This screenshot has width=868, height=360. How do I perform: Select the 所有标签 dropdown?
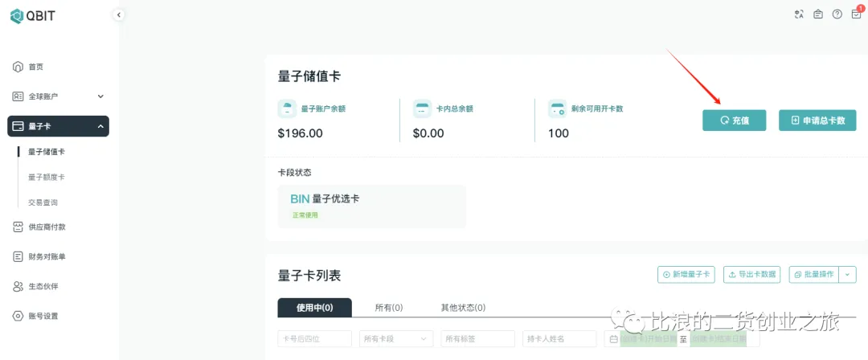[477, 339]
